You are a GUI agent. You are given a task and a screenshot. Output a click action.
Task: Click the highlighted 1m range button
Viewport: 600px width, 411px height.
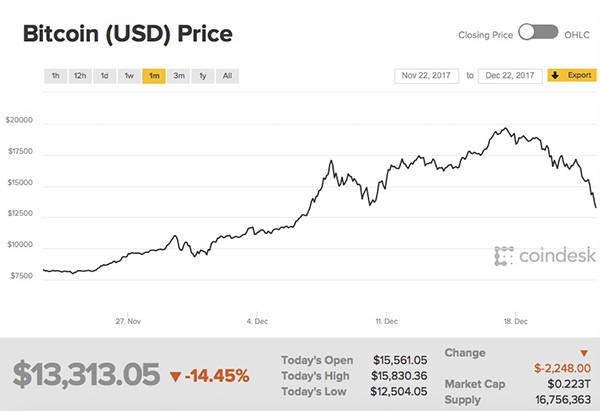(x=154, y=75)
